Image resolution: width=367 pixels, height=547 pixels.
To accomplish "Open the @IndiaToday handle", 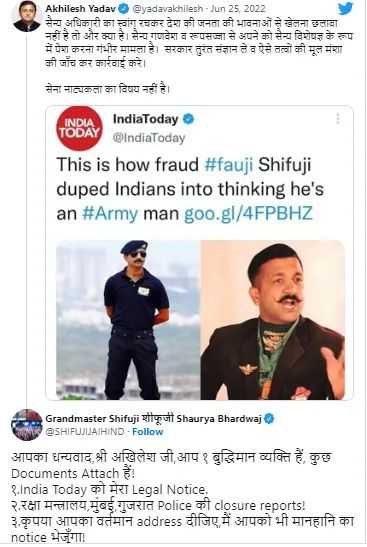I will [x=149, y=138].
